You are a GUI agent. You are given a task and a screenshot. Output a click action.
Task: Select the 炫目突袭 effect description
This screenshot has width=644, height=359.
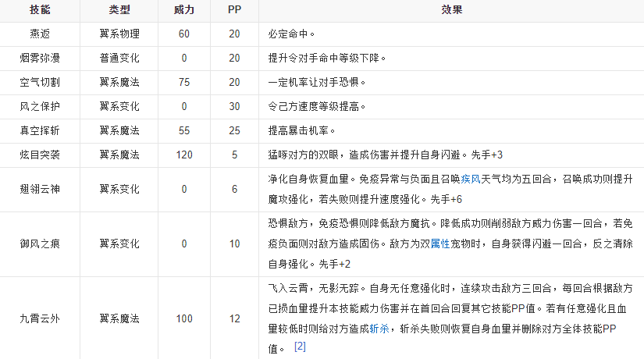(386, 155)
